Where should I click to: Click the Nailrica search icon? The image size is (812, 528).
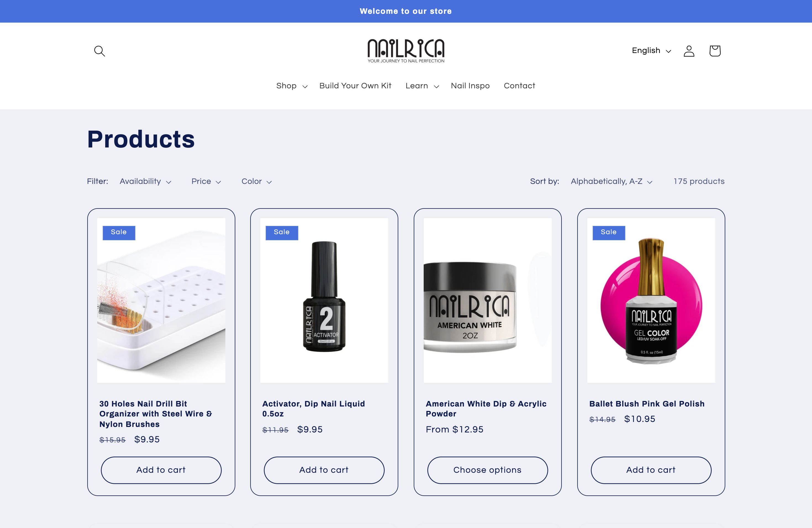coord(99,50)
